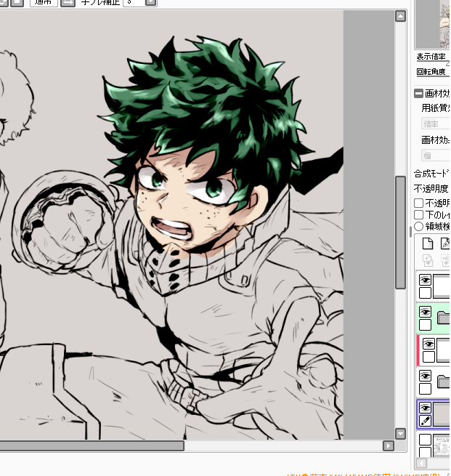Click the canvas horizontal scrollbar right arrow
Screen dimensions: 451x476
pyautogui.click(x=389, y=445)
